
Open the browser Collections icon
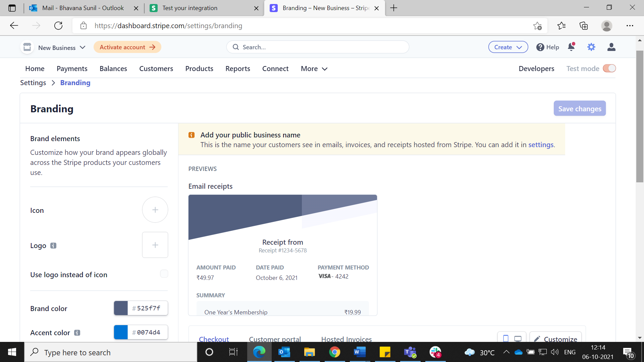pos(584,26)
